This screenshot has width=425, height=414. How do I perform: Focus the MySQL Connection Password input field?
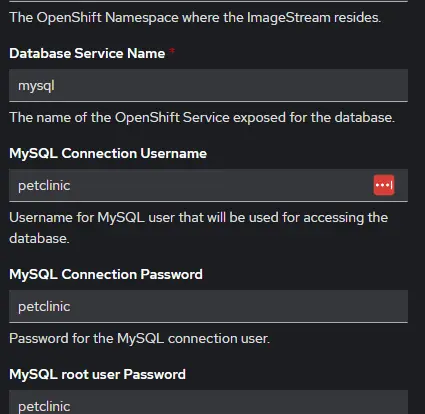[208, 306]
